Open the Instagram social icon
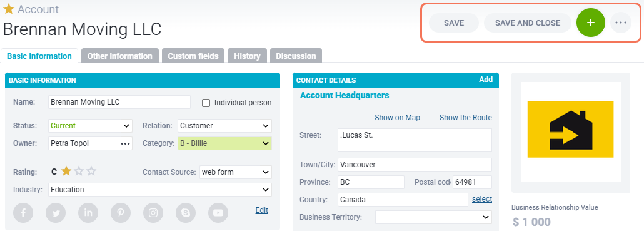The height and width of the screenshot is (231, 644). (x=153, y=212)
